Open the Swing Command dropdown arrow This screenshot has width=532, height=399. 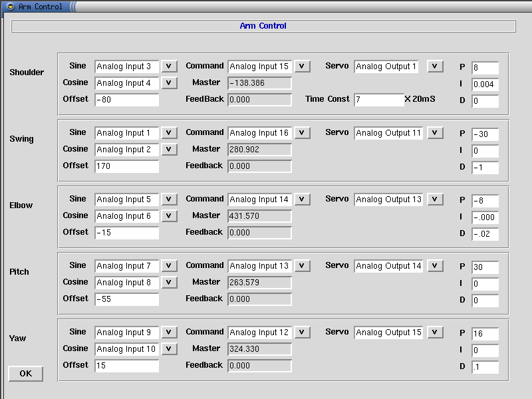302,132
